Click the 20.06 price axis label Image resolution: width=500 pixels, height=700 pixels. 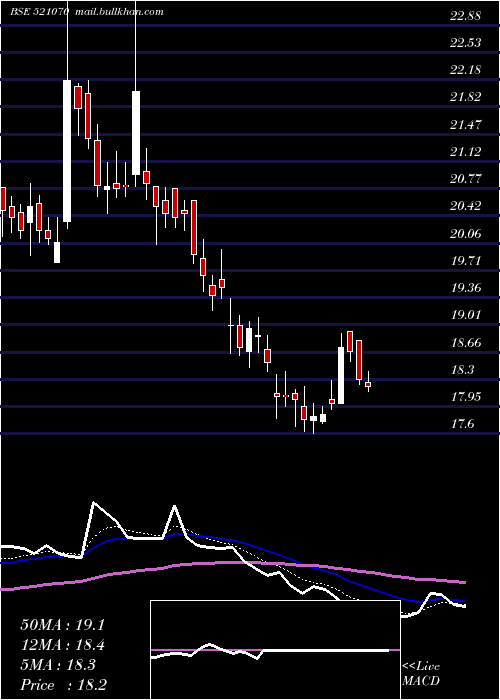465,233
